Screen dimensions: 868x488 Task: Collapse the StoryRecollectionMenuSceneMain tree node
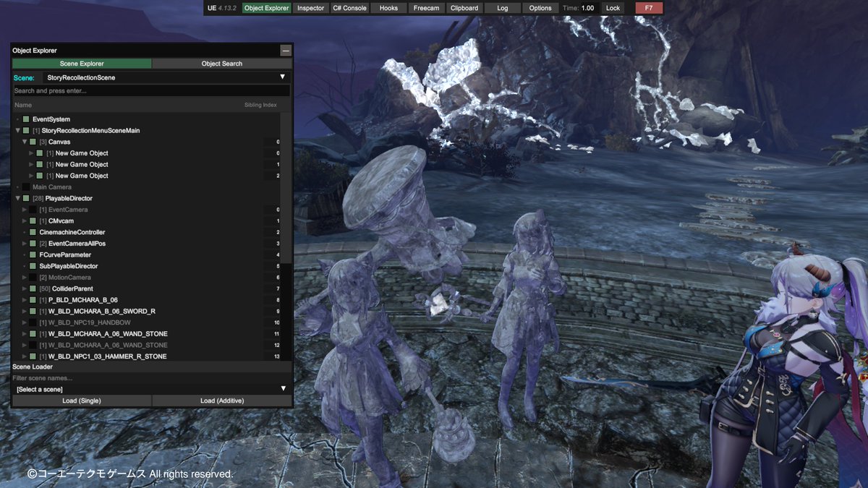[18, 131]
